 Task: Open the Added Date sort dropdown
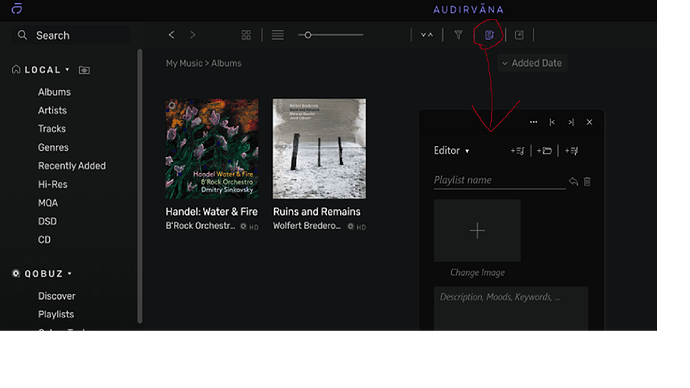pos(532,63)
